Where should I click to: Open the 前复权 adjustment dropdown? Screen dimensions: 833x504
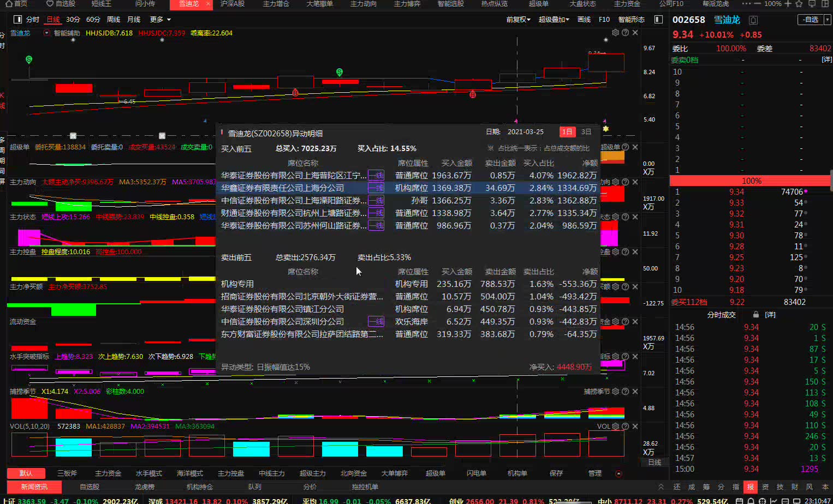click(x=519, y=20)
